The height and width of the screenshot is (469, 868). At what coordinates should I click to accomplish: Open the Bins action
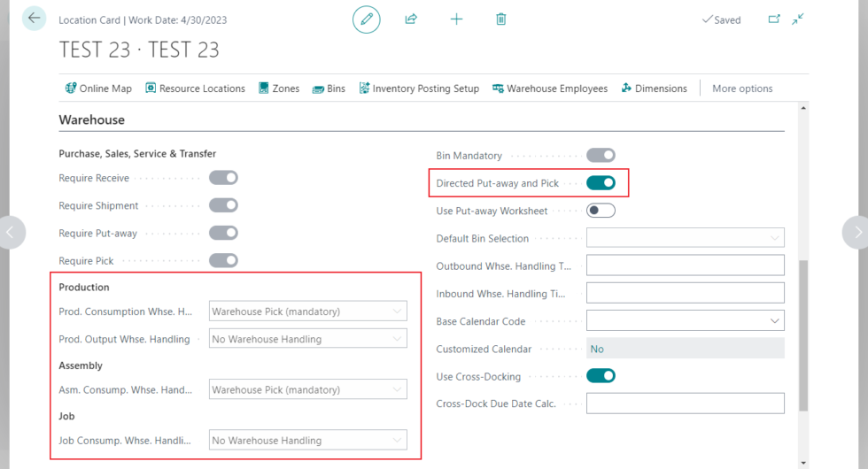tap(329, 88)
